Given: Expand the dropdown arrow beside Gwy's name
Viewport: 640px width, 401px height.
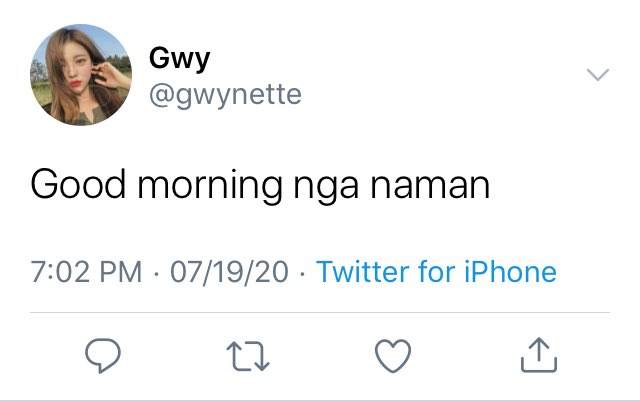Looking at the screenshot, I should point(598,75).
